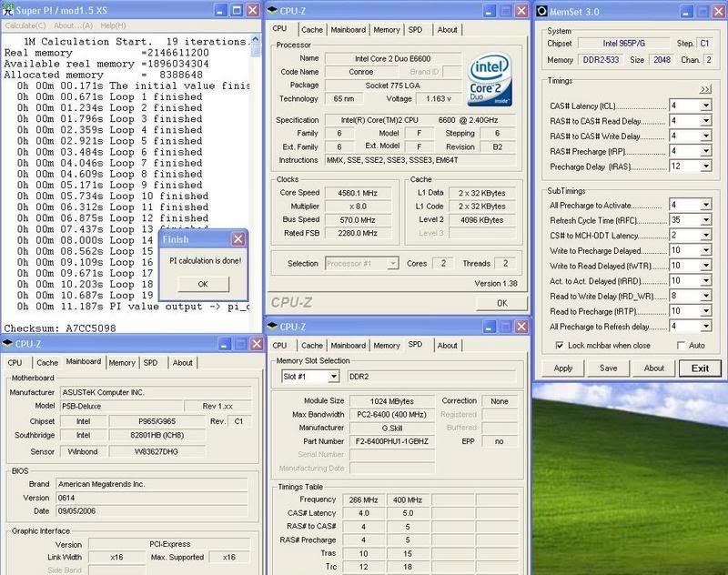Click the Rated FSB value 2280.0 MHz
Screen dimensions: 728x575
pyautogui.click(x=358, y=234)
